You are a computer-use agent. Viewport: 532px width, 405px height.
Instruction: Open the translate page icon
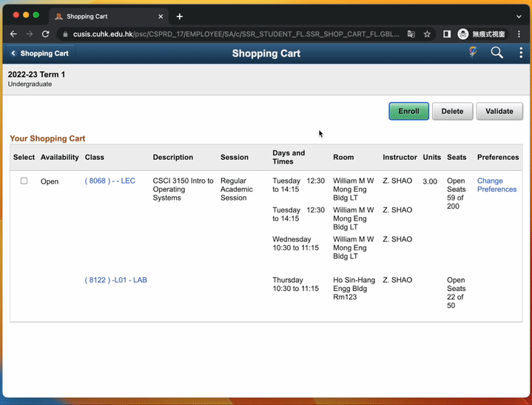click(x=411, y=34)
